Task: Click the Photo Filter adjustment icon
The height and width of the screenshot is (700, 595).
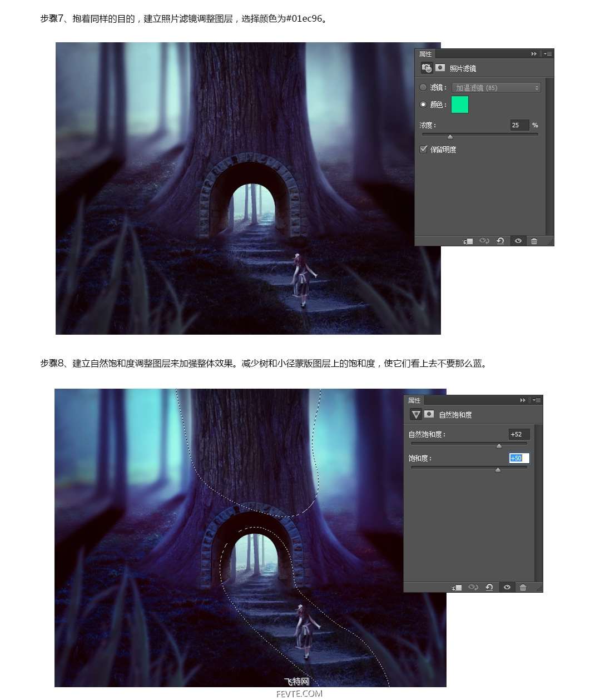Action: 427,68
